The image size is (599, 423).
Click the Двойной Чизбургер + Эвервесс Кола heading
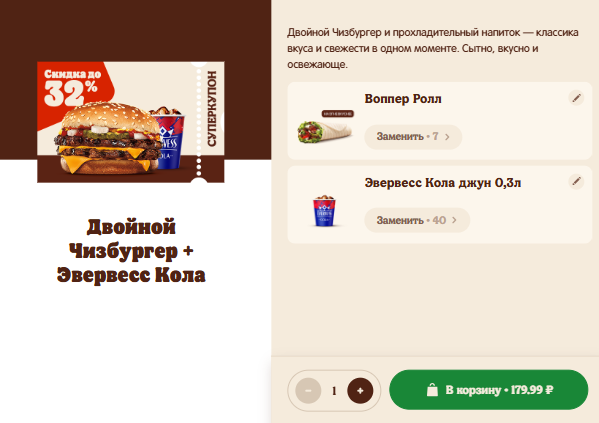131,251
